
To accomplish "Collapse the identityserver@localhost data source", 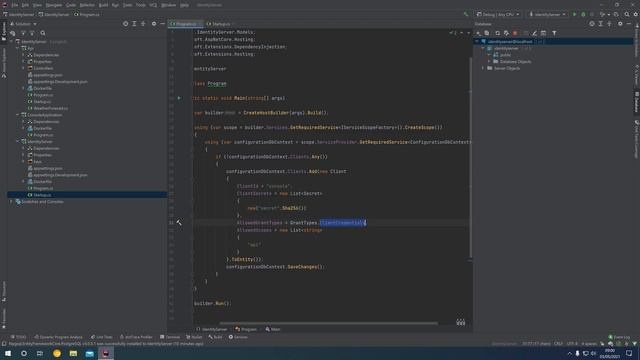I will coord(477,42).
